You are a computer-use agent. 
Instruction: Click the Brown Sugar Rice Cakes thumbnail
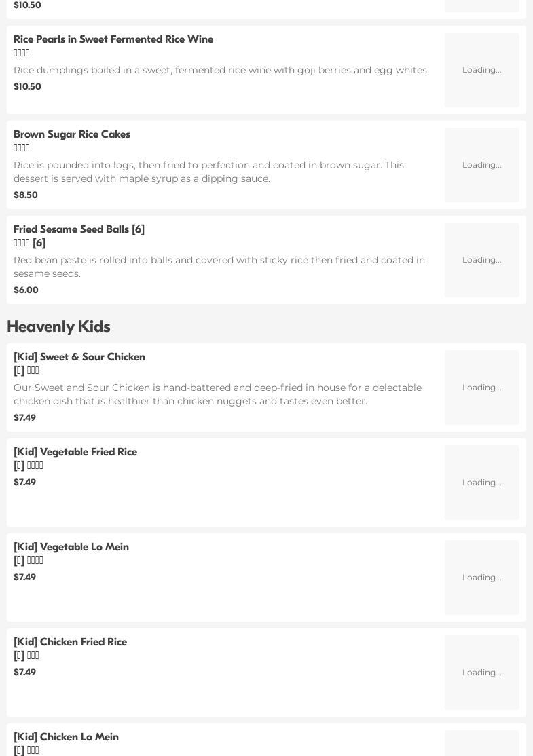click(x=481, y=165)
